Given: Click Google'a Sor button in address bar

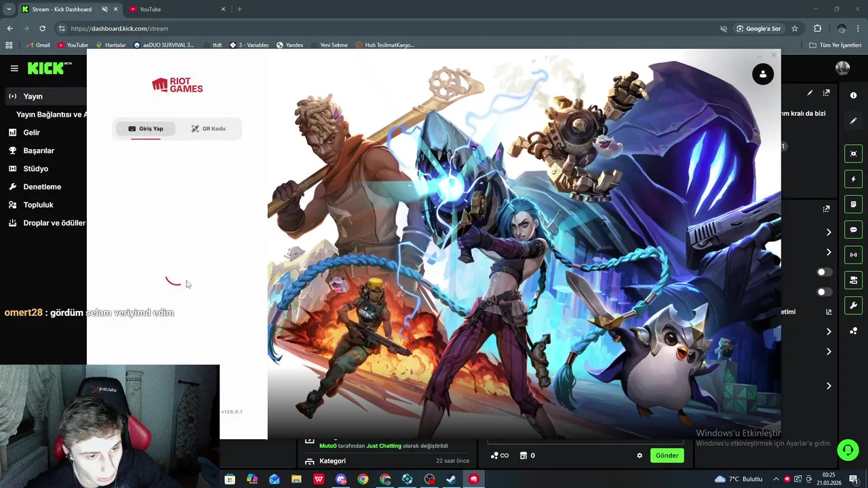Looking at the screenshot, I should (759, 28).
